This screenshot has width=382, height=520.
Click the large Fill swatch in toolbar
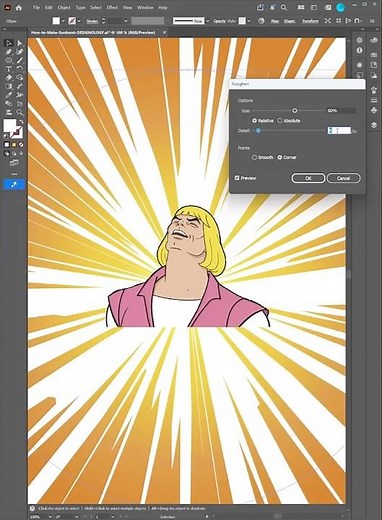pos(10,125)
